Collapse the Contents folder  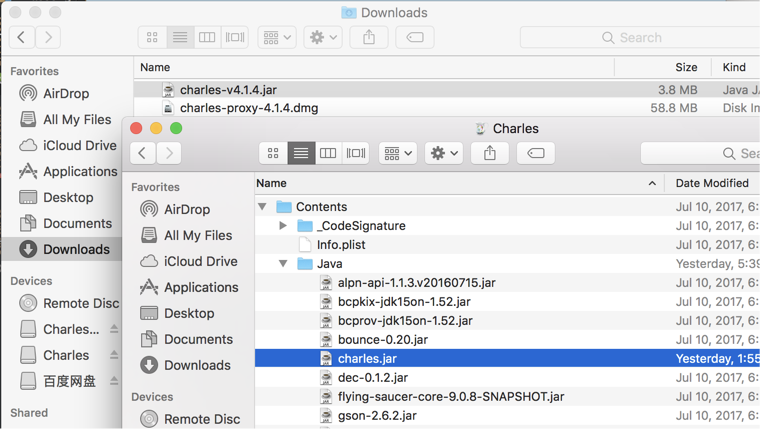pos(263,207)
